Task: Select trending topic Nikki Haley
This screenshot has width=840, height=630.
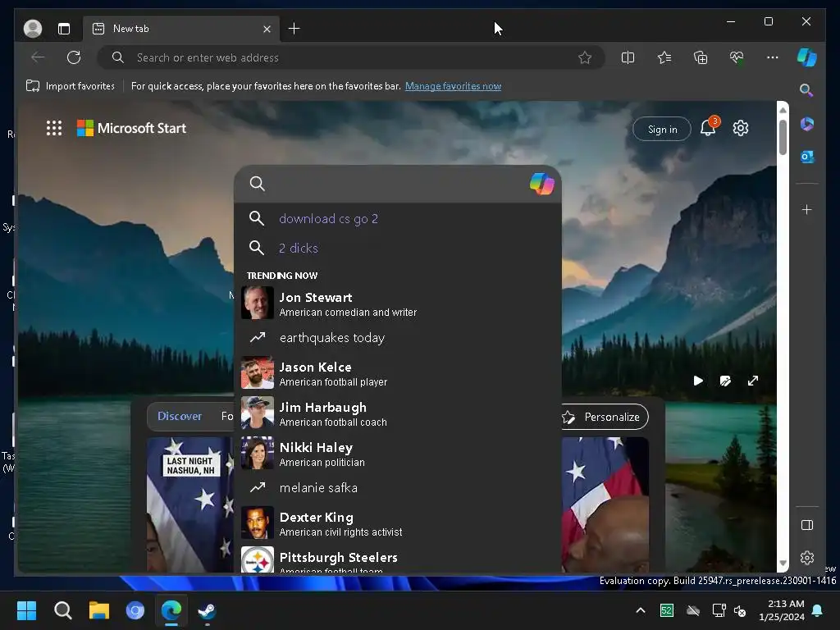Action: tap(398, 454)
